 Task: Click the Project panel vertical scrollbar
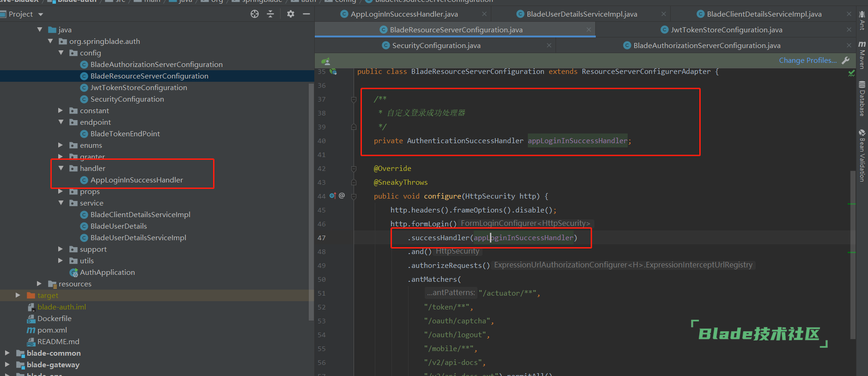point(311,202)
